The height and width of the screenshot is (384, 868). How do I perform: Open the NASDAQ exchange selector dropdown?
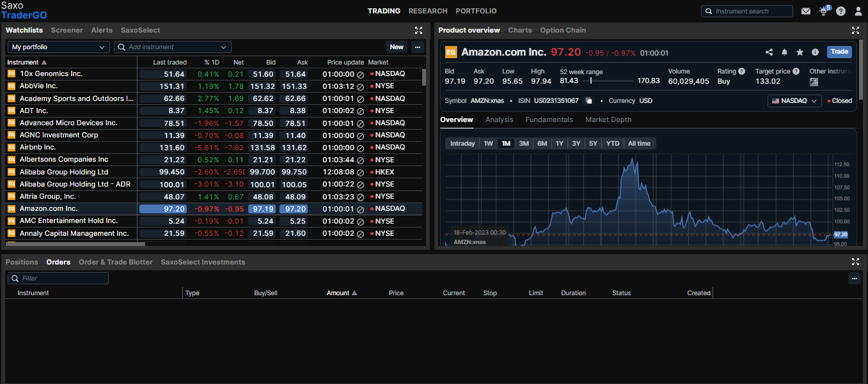(794, 100)
